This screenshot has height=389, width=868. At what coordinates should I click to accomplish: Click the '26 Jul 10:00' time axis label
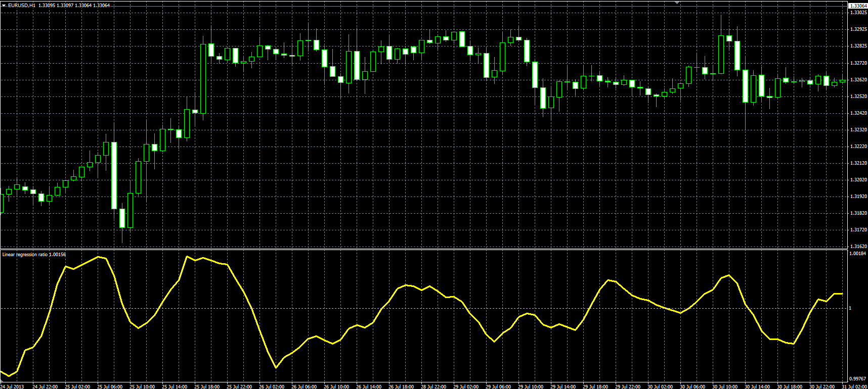(x=336, y=386)
